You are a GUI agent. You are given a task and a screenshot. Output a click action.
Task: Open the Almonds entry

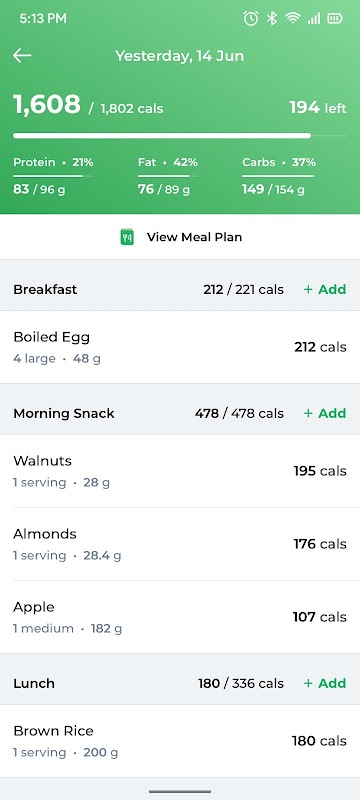[180, 544]
